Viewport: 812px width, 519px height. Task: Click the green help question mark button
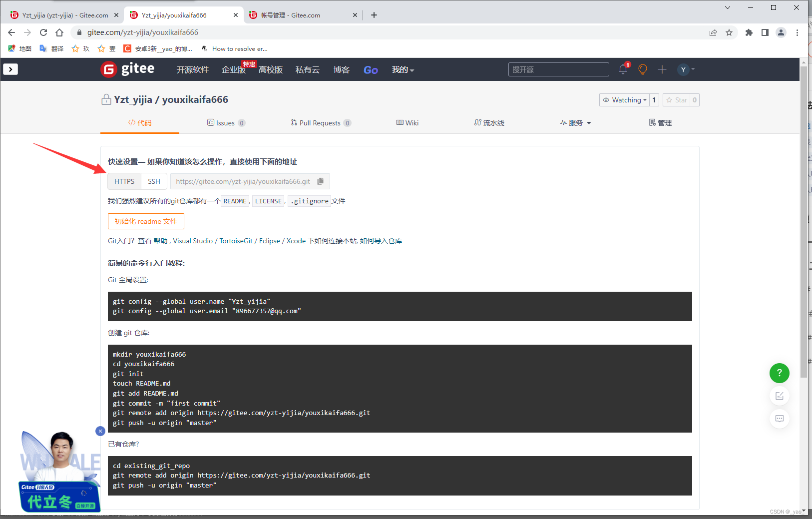click(x=779, y=373)
